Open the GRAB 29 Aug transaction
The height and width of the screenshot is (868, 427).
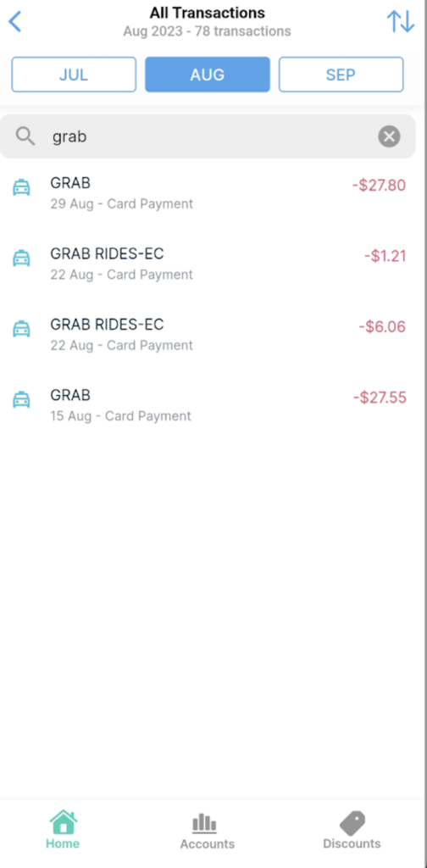208,192
